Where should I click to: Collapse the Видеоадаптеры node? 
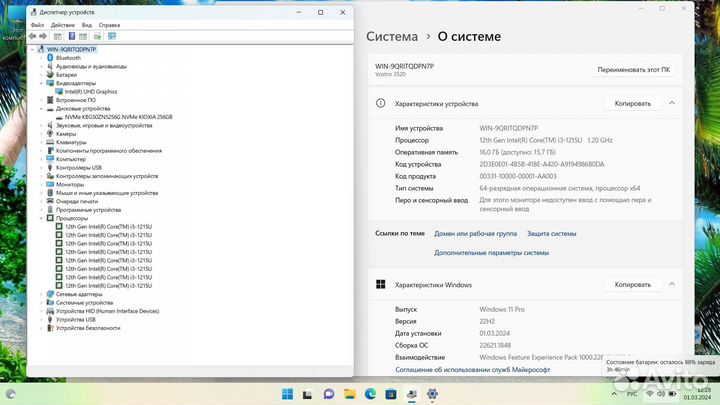[41, 83]
